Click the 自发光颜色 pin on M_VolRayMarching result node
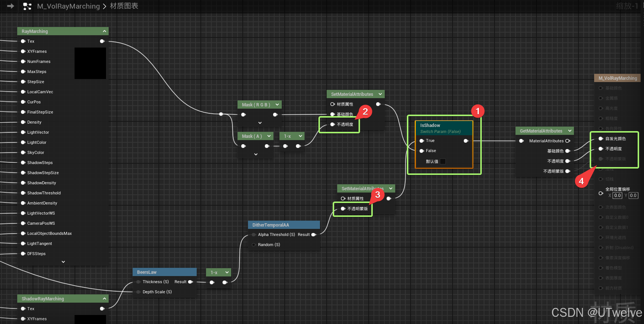This screenshot has width=644, height=324. click(x=601, y=139)
